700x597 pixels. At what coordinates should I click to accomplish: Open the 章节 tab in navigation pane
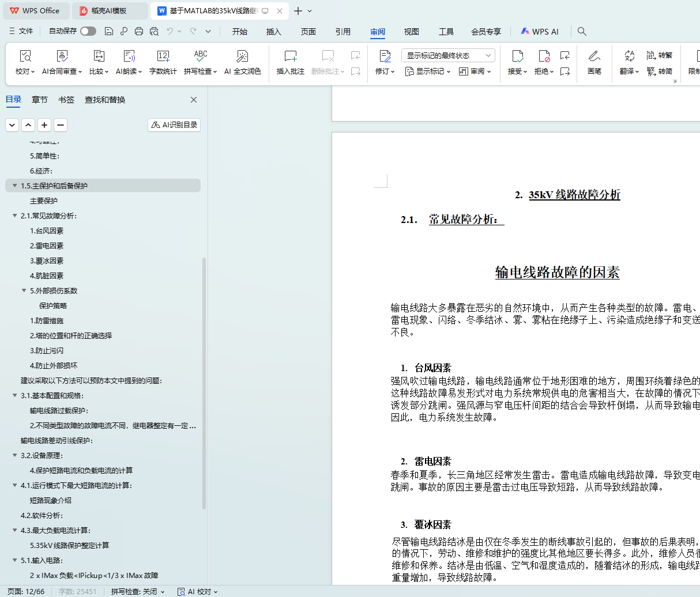[40, 100]
